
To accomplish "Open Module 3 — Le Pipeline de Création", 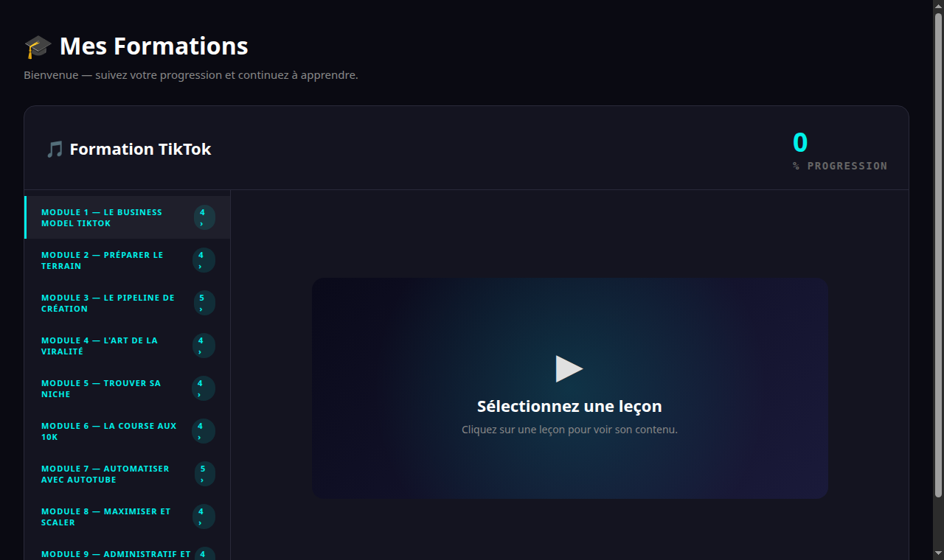I will tap(128, 303).
